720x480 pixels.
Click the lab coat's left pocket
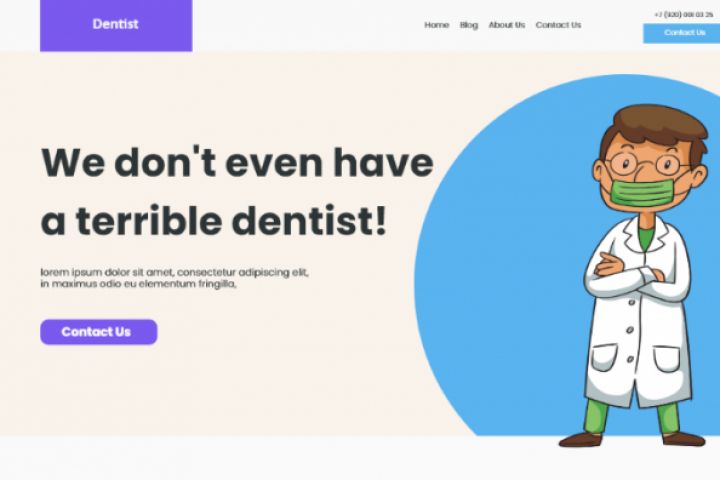tap(604, 357)
